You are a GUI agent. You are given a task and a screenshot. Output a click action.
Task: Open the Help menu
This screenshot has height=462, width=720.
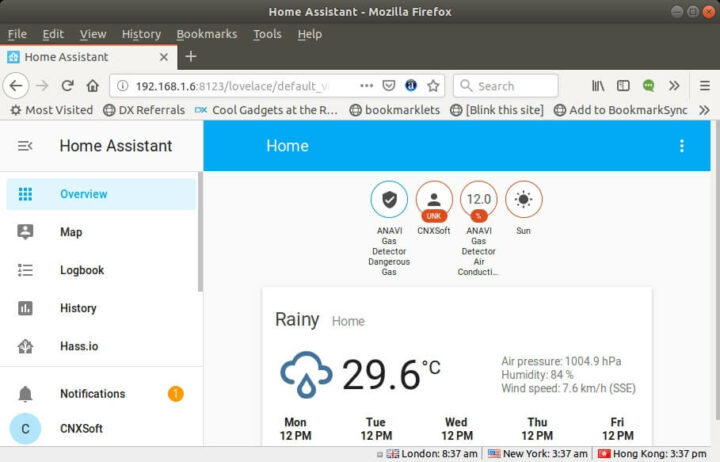tap(309, 34)
